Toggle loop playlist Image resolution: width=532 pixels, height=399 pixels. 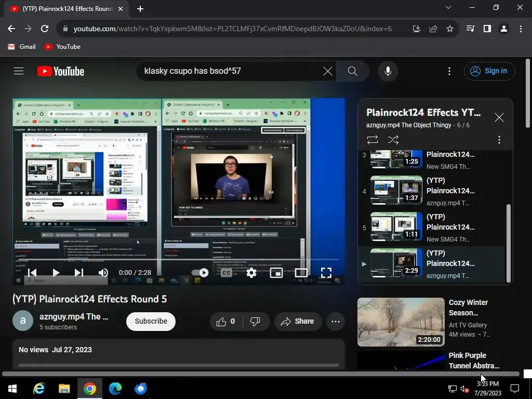(x=372, y=140)
